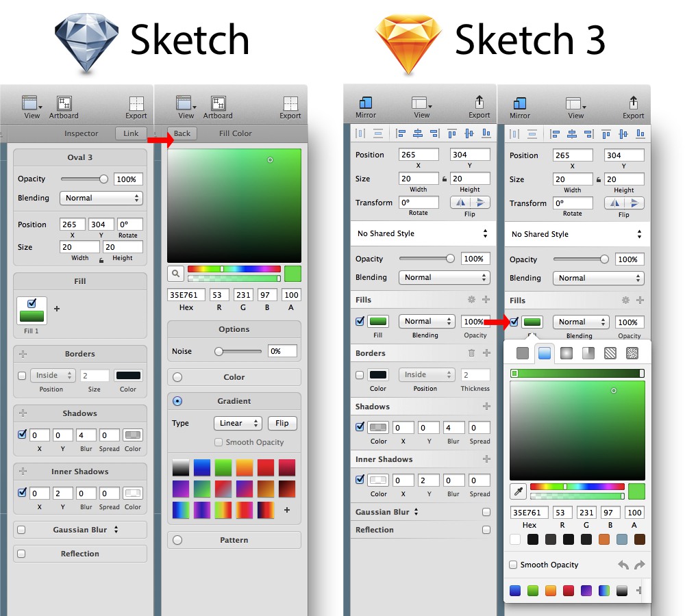Distribute vertically in left Sketch 3 panel
This screenshot has width=685, height=616.
(378, 133)
